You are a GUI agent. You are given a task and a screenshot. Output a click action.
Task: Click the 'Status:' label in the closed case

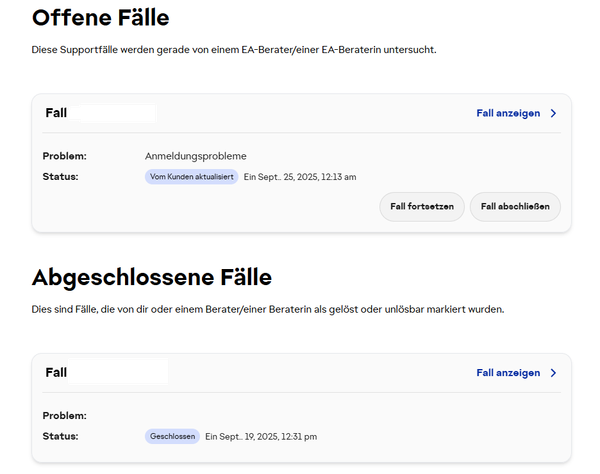[x=60, y=437]
